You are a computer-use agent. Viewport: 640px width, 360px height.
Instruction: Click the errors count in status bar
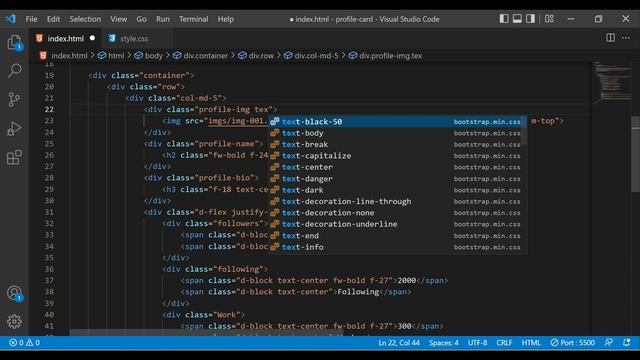pos(16,342)
